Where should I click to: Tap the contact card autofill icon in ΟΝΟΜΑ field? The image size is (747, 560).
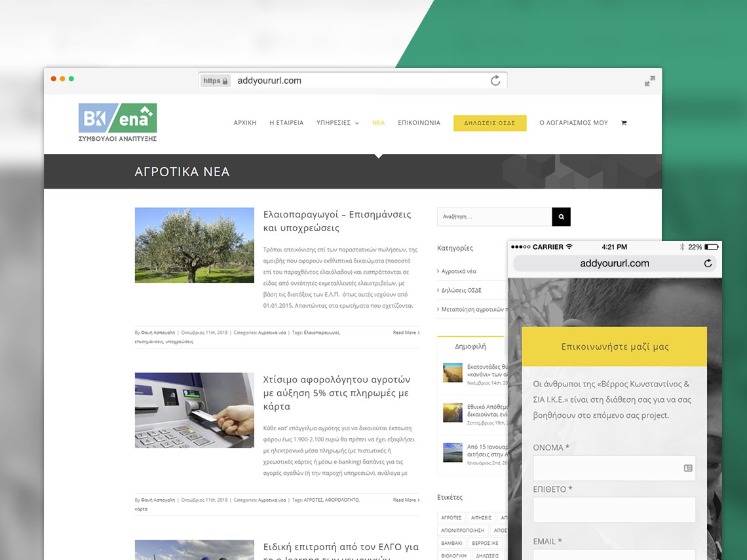[x=688, y=468]
